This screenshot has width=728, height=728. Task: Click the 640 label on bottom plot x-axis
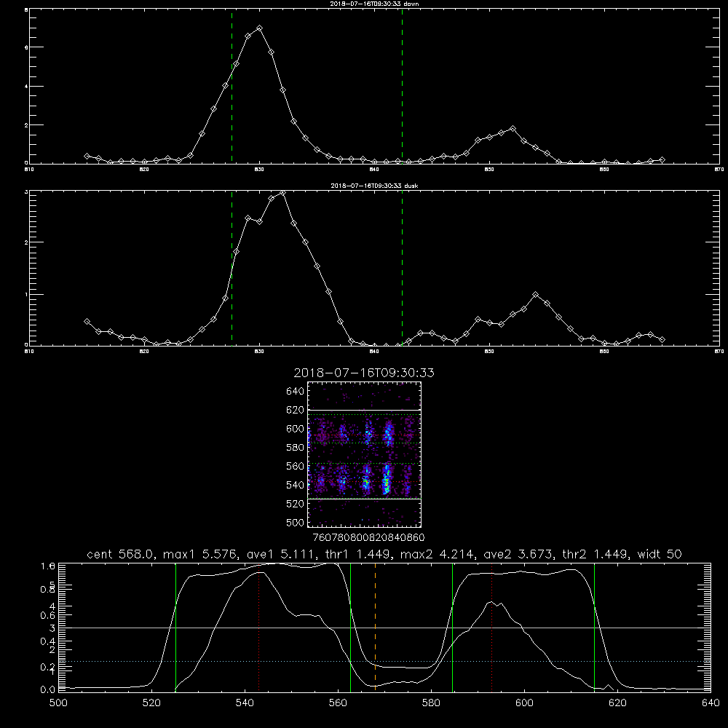(x=711, y=703)
